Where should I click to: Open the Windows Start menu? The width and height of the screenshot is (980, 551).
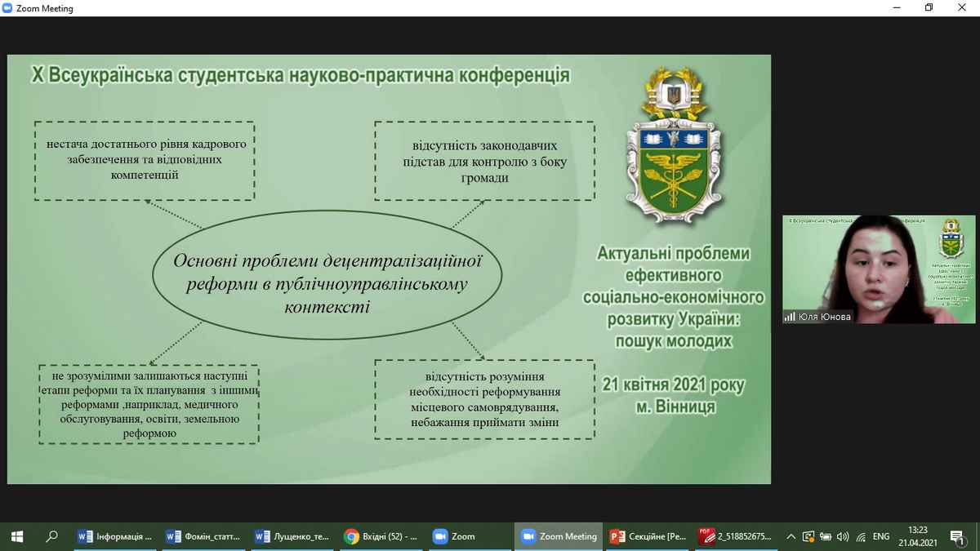(16, 536)
